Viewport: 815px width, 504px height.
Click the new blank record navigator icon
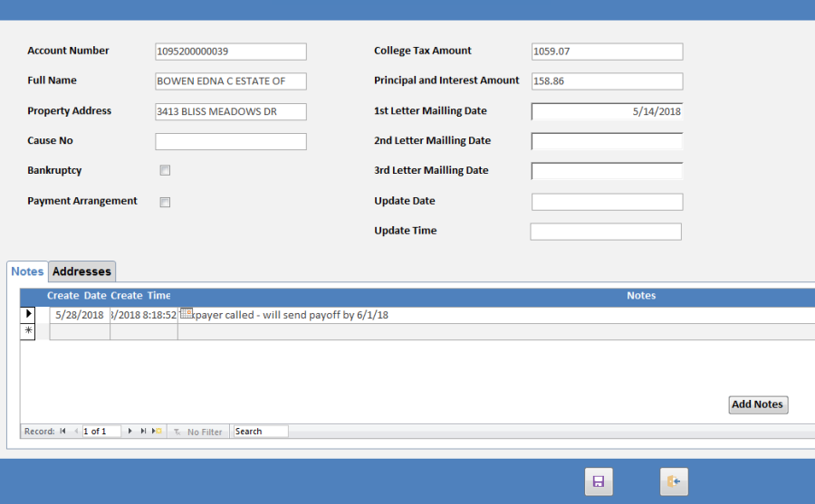(x=157, y=432)
